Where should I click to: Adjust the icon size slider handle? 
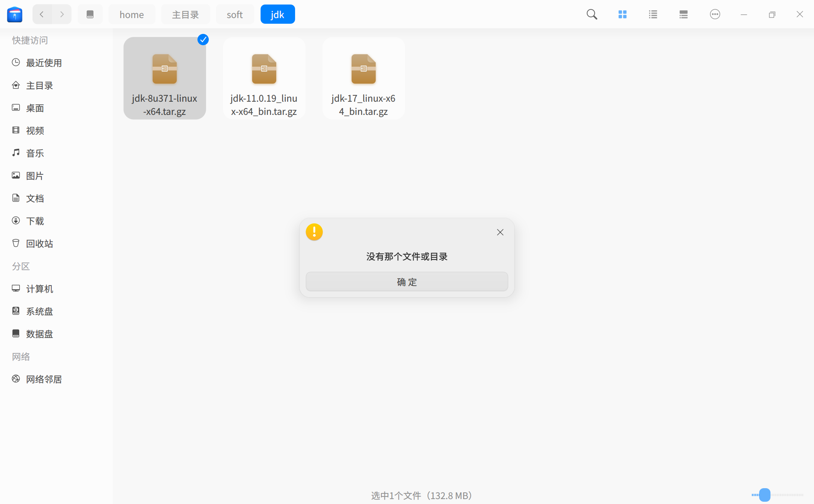765,495
